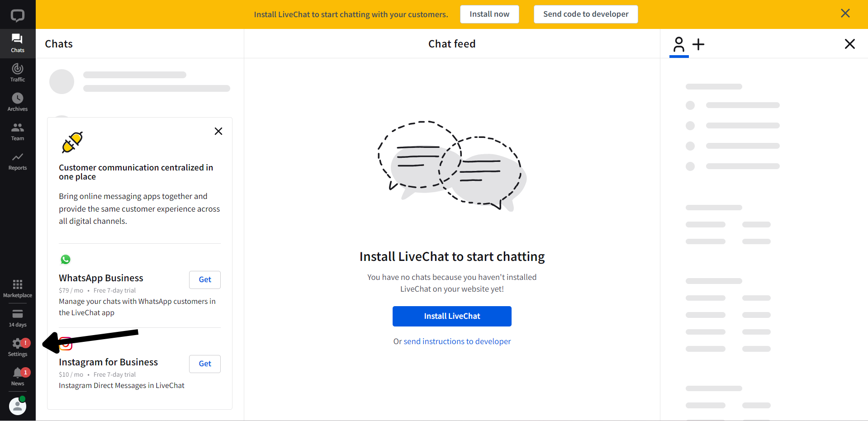
Task: Click the LiveChat logo icon in sidebar
Action: point(18,16)
